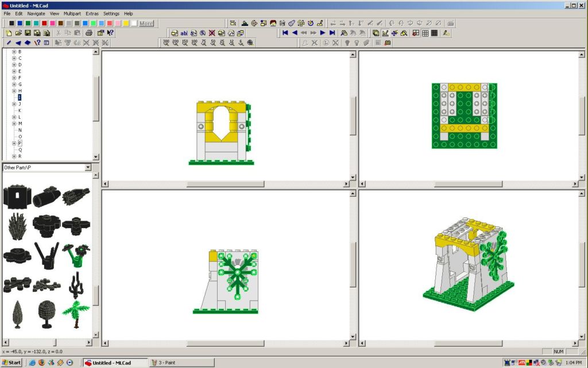Toggle the dark grid button
Viewport: 588px width, 368px height.
pos(435,33)
